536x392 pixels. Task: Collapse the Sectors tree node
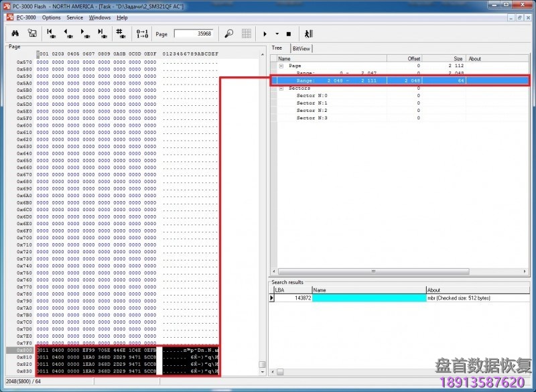coord(281,88)
